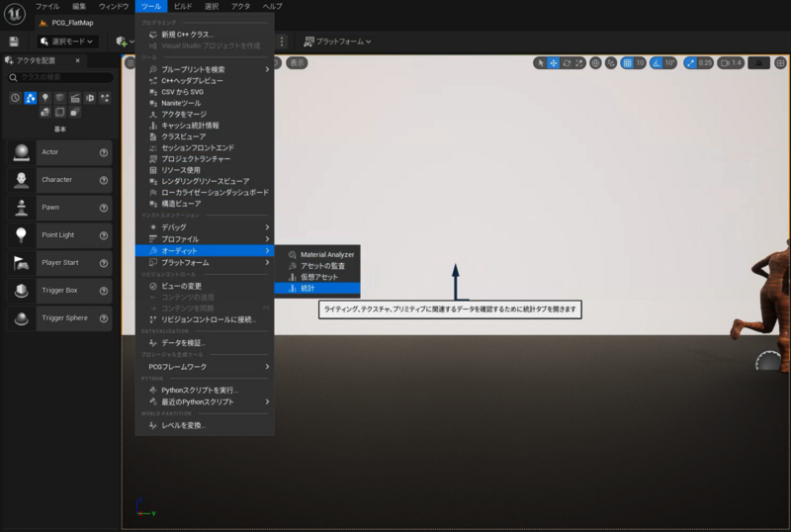Expand the 最近のPythonスクリプト submenu
791x532 pixels.
tap(205, 401)
